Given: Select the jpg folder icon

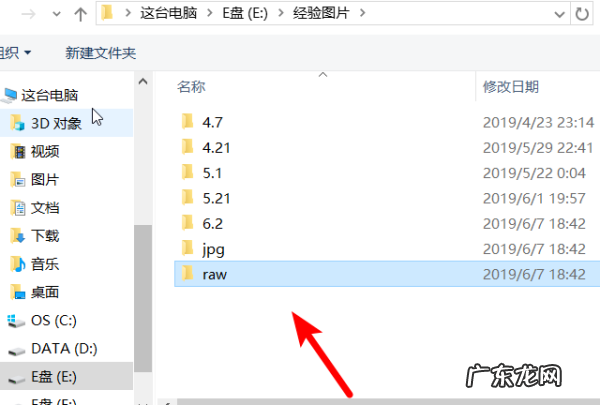Looking at the screenshot, I should pyautogui.click(x=188, y=248).
